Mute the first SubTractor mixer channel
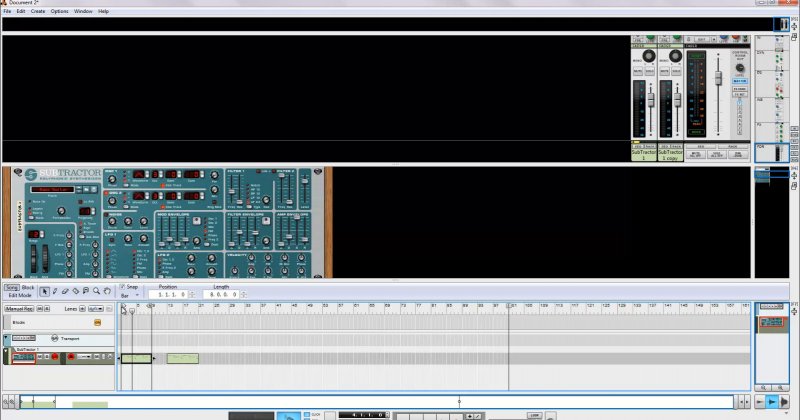800x420 pixels. point(638,71)
